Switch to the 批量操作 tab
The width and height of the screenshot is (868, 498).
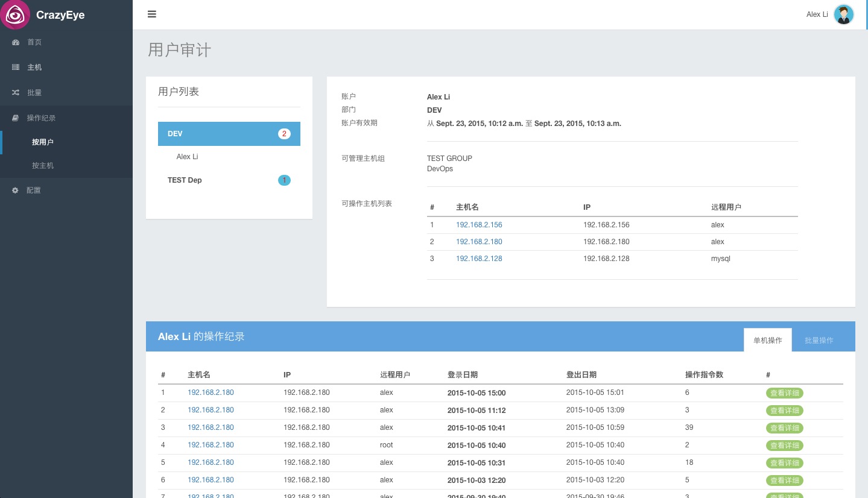click(819, 340)
